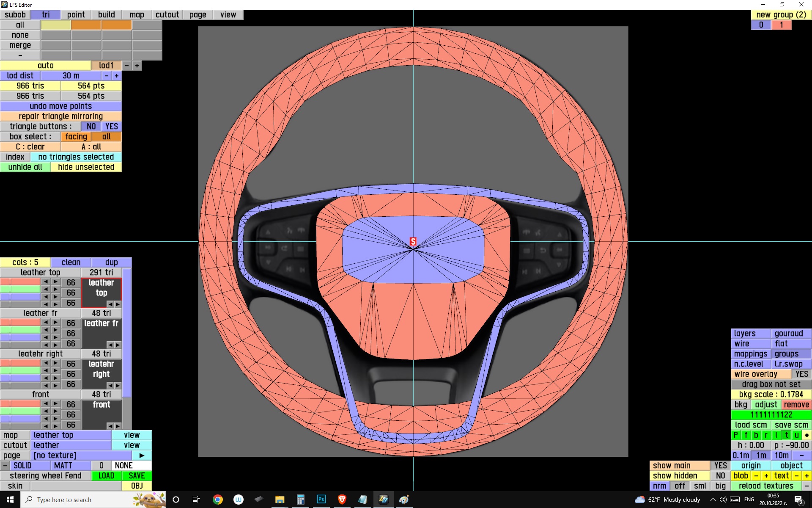Open Photoshop from the Windows taskbar
The height and width of the screenshot is (508, 812).
click(x=321, y=500)
